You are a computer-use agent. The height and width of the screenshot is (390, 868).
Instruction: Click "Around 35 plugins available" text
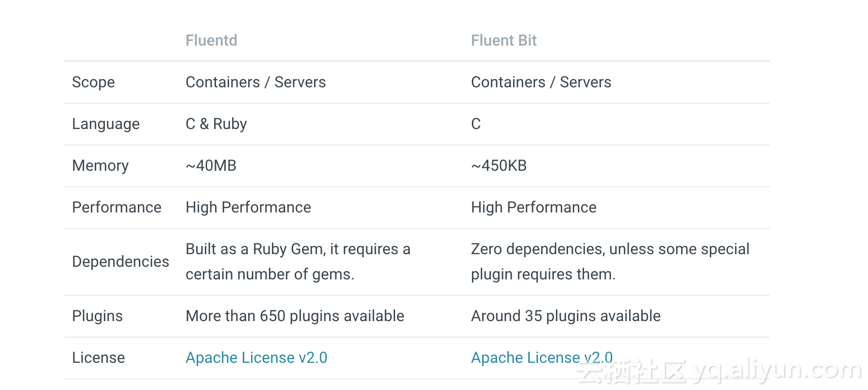point(566,316)
